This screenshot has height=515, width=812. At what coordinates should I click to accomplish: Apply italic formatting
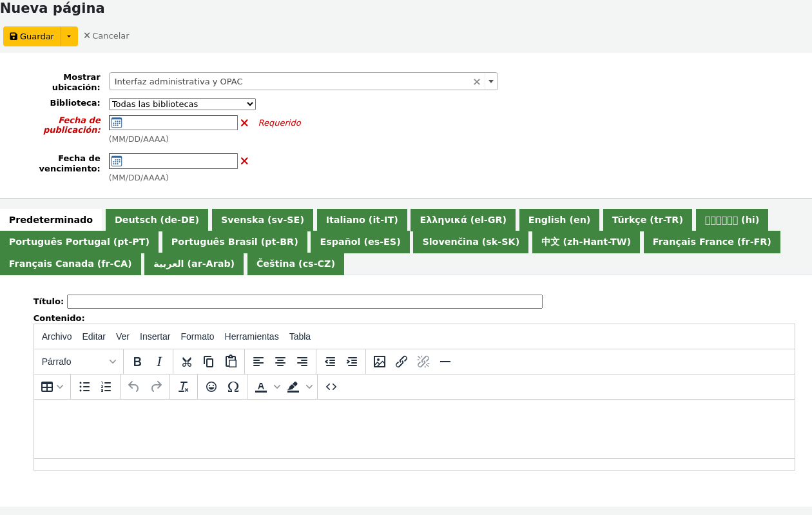click(x=159, y=362)
